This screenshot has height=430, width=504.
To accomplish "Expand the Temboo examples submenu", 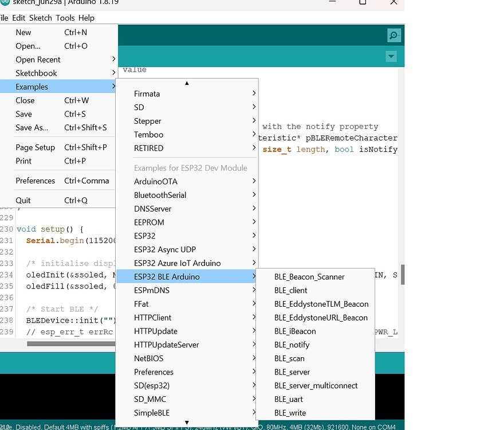I will (x=187, y=135).
